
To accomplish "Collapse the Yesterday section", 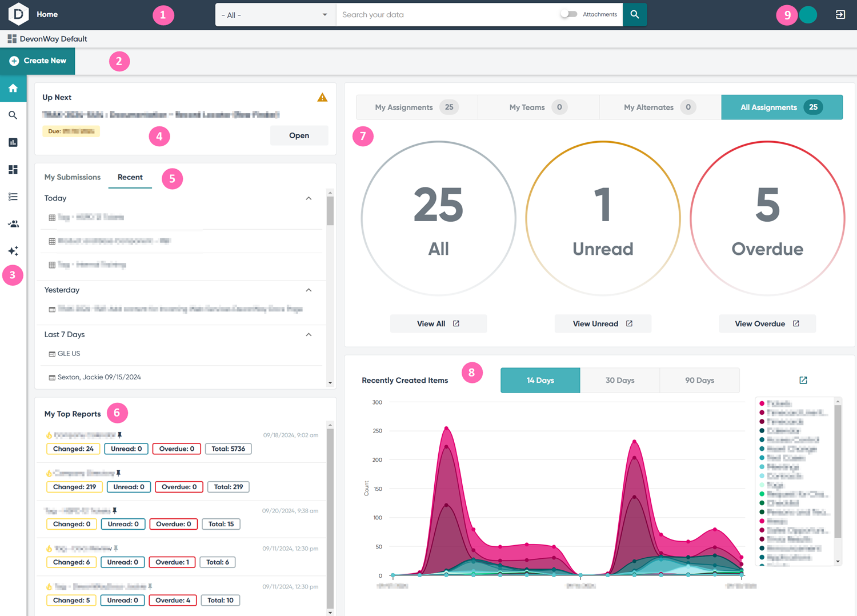I will coord(309,290).
